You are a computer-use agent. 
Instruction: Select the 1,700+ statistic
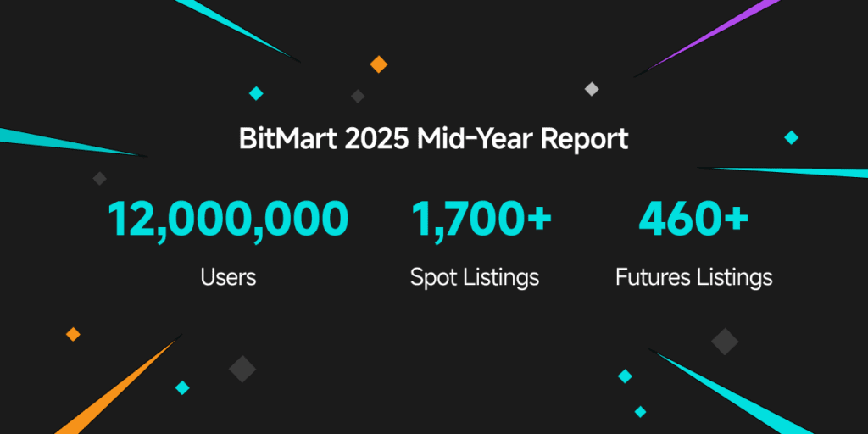pyautogui.click(x=481, y=220)
